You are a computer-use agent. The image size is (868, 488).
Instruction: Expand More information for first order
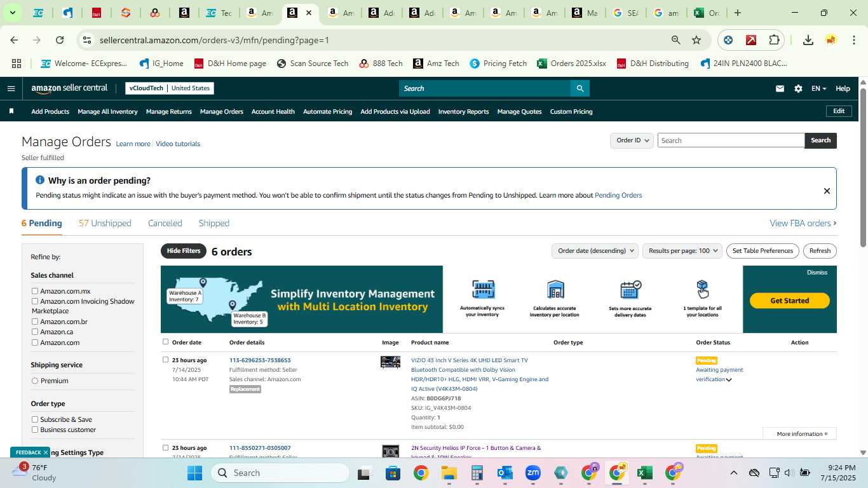click(x=799, y=433)
